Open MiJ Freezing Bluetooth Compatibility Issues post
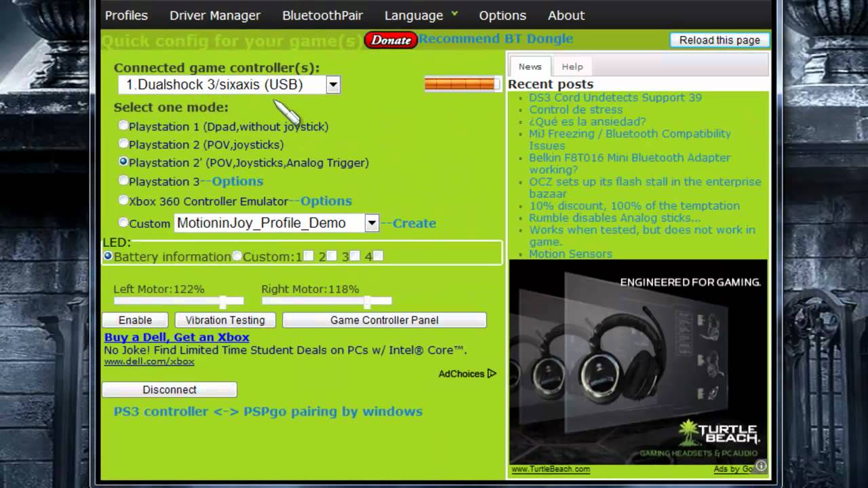 tap(630, 140)
